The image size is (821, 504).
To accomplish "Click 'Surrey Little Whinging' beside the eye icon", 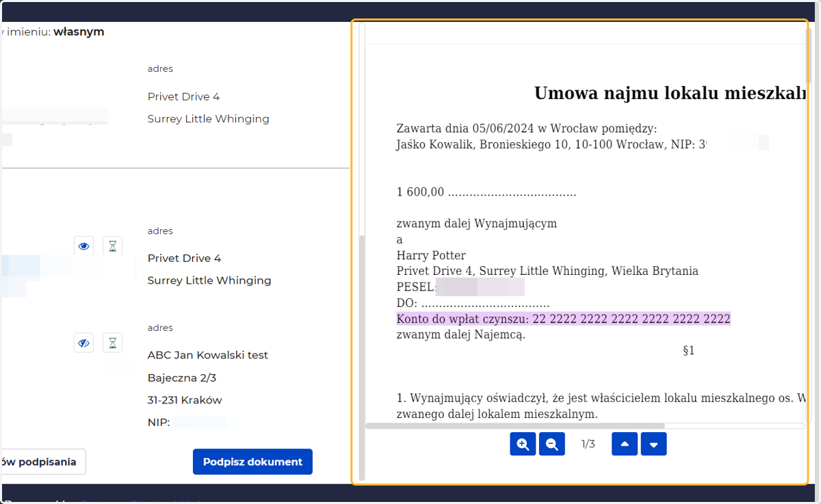I will click(209, 280).
